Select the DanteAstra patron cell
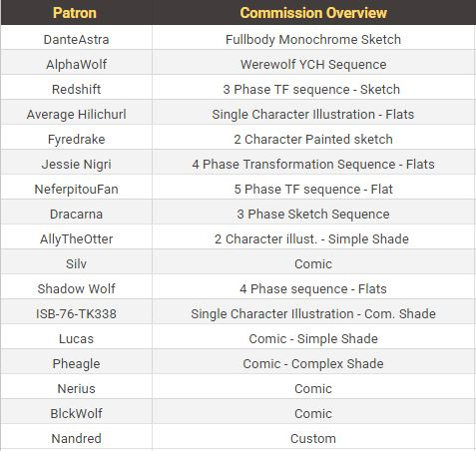 click(x=76, y=38)
